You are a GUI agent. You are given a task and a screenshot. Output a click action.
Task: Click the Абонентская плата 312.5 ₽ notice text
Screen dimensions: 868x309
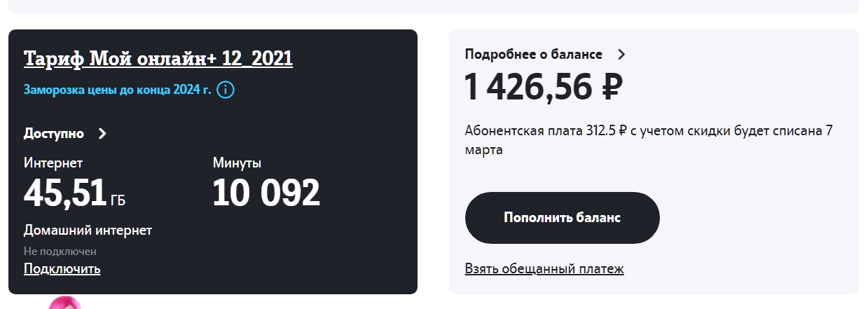point(648,140)
